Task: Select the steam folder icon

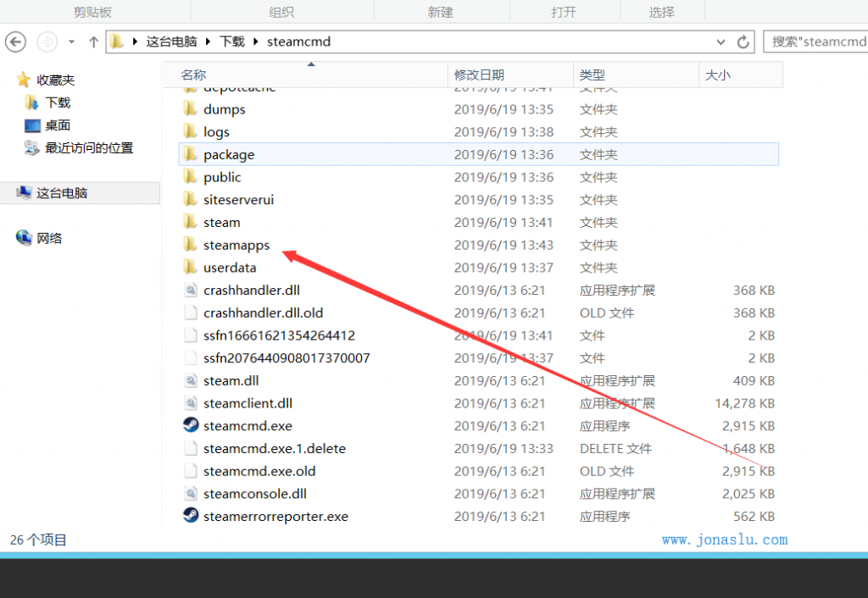Action: pyautogui.click(x=190, y=222)
